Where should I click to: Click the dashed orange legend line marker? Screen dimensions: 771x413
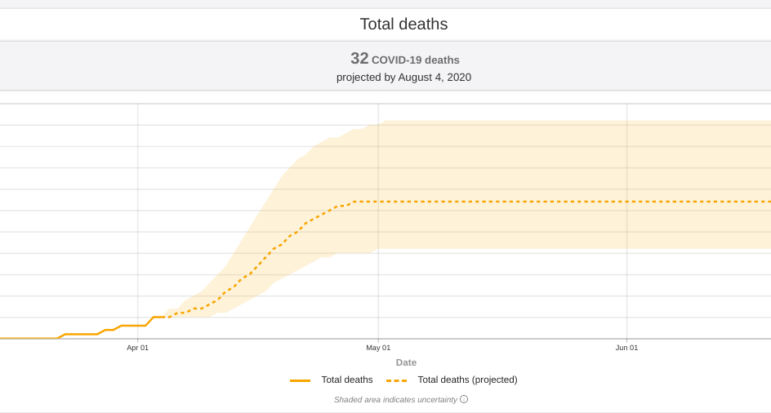(x=396, y=380)
